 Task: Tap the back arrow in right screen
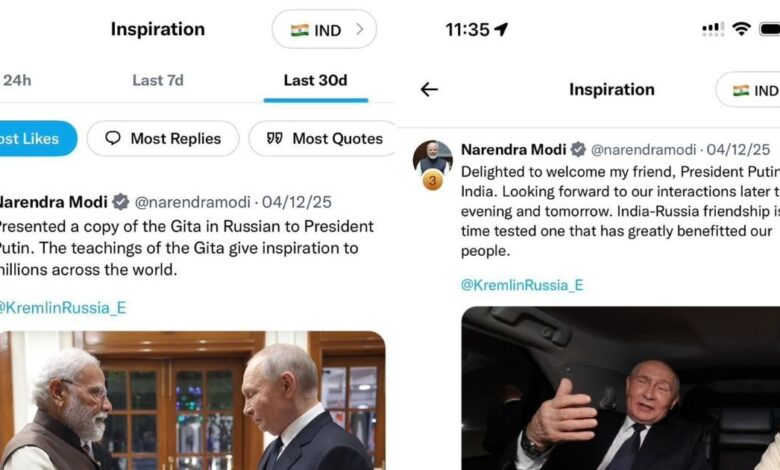pos(429,90)
